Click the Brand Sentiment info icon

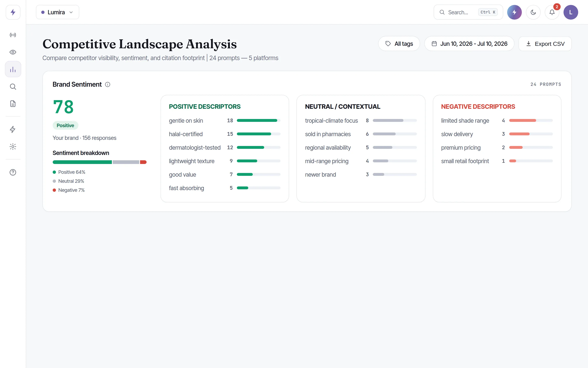pos(108,84)
